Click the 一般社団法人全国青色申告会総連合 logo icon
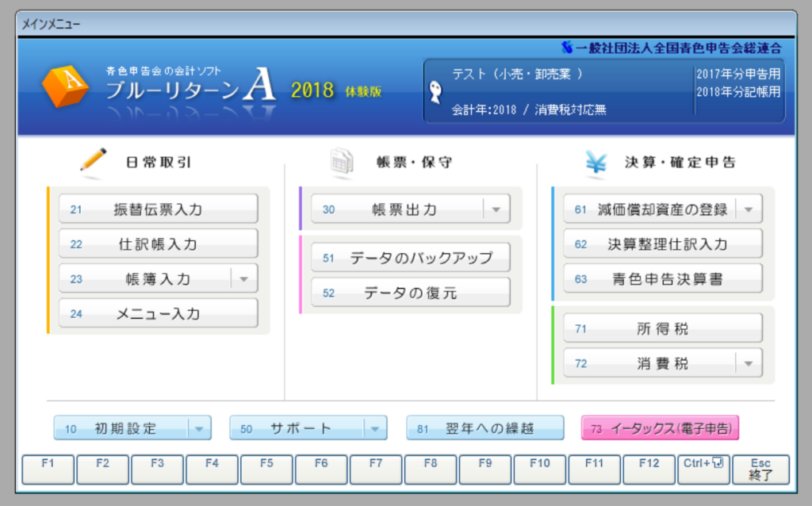 (x=566, y=48)
